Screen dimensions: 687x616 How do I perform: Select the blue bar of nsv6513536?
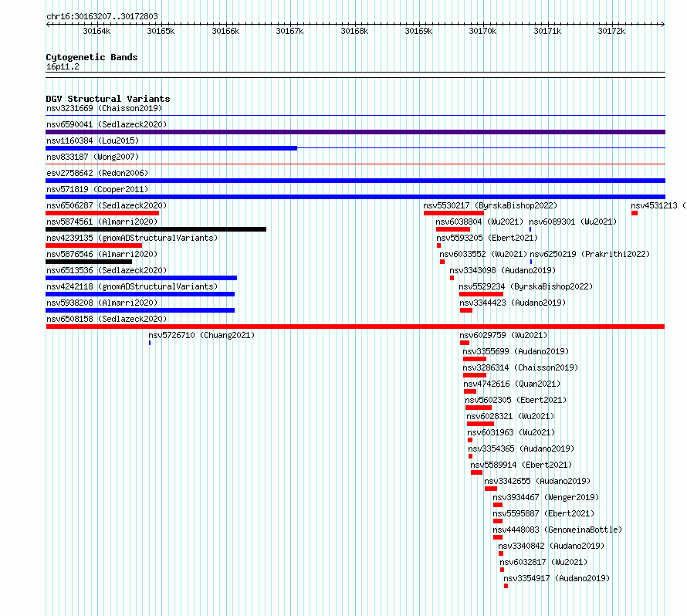click(141, 278)
